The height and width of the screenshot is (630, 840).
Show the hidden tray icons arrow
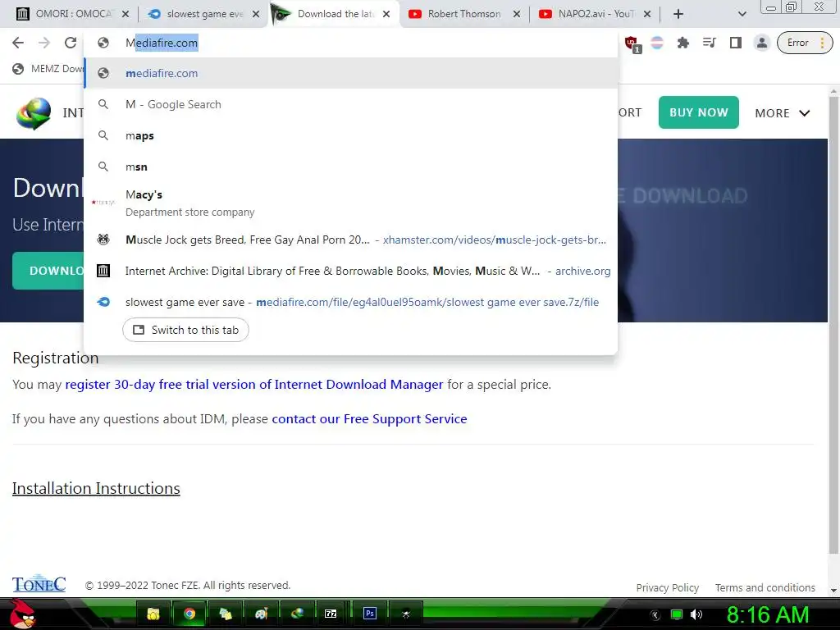pos(655,615)
